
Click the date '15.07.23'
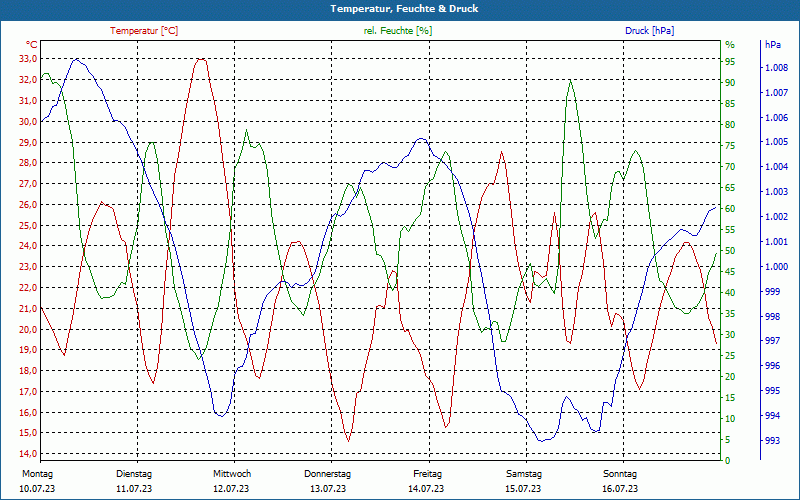pyautogui.click(x=523, y=489)
